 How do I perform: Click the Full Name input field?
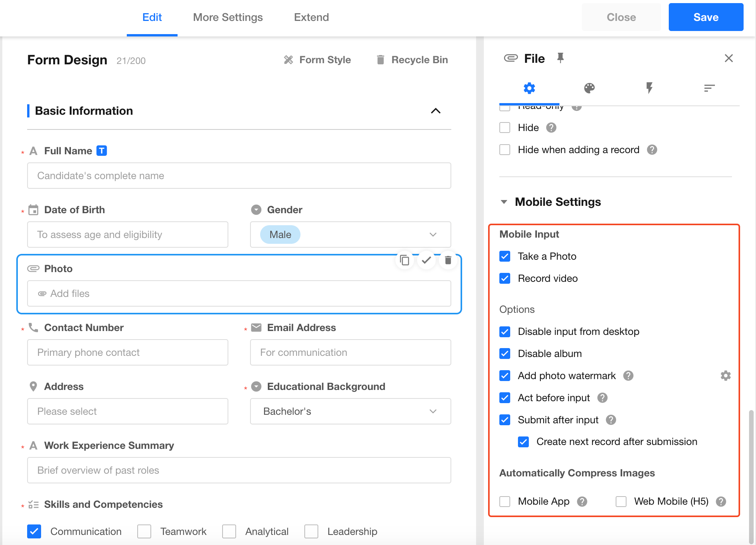click(x=239, y=176)
